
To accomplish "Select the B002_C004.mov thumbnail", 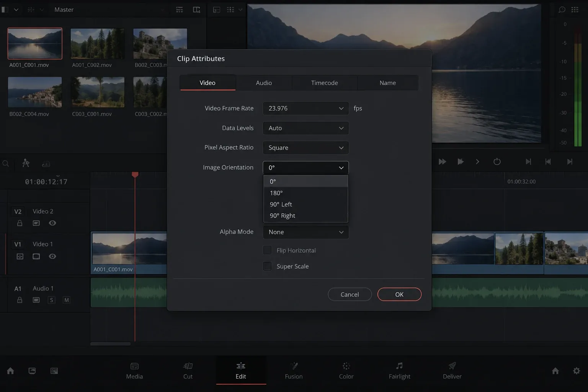I will tap(35, 92).
